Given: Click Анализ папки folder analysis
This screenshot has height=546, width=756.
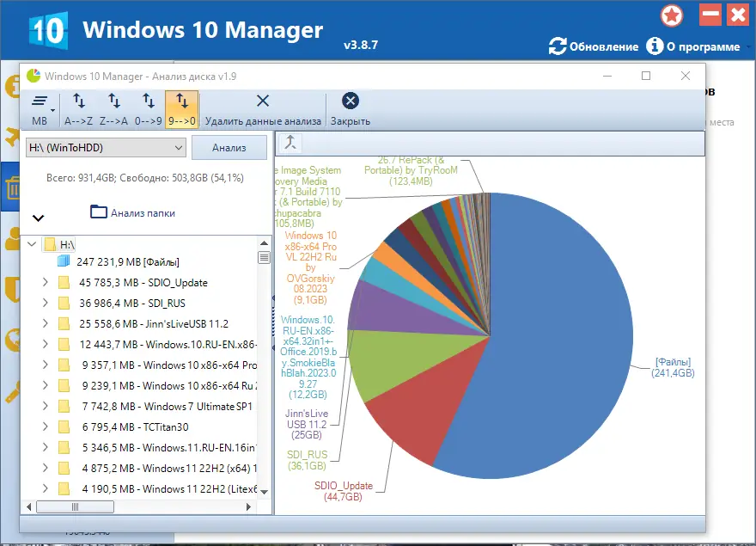Looking at the screenshot, I should tap(132, 213).
